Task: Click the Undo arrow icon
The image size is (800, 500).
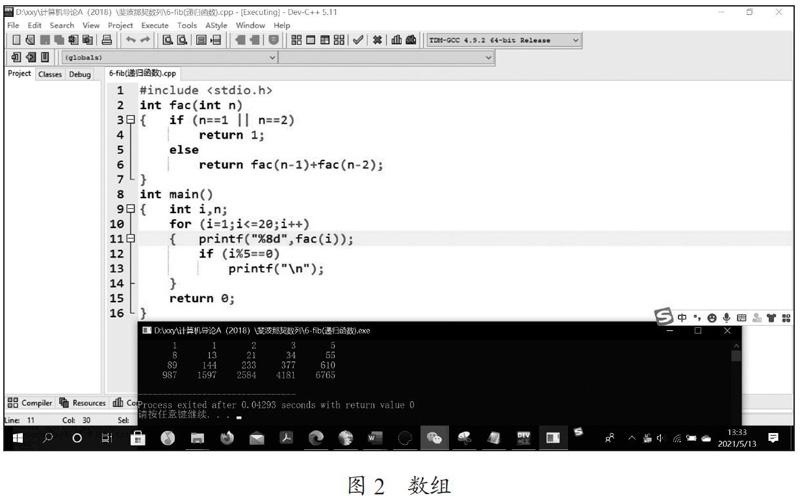Action: (131, 40)
